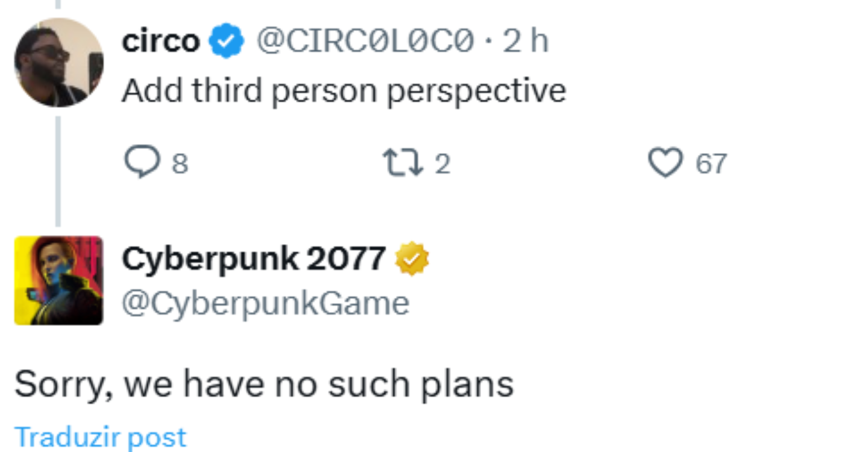Click the like count 67
The width and height of the screenshot is (868, 452).
(712, 163)
